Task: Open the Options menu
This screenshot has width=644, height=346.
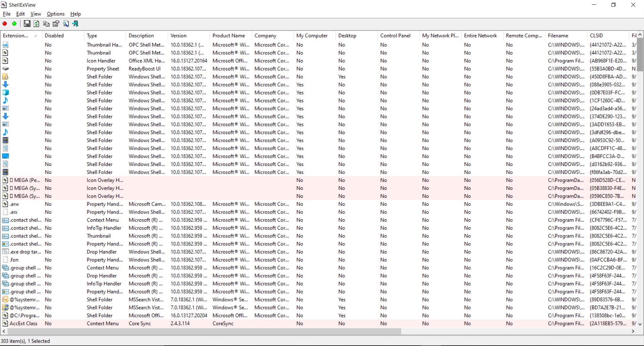Action: [56, 14]
